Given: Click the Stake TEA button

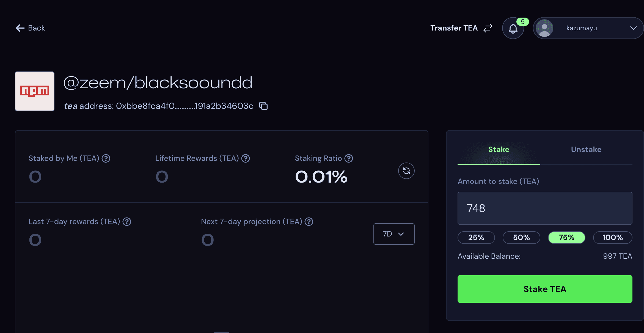Looking at the screenshot, I should 545,289.
